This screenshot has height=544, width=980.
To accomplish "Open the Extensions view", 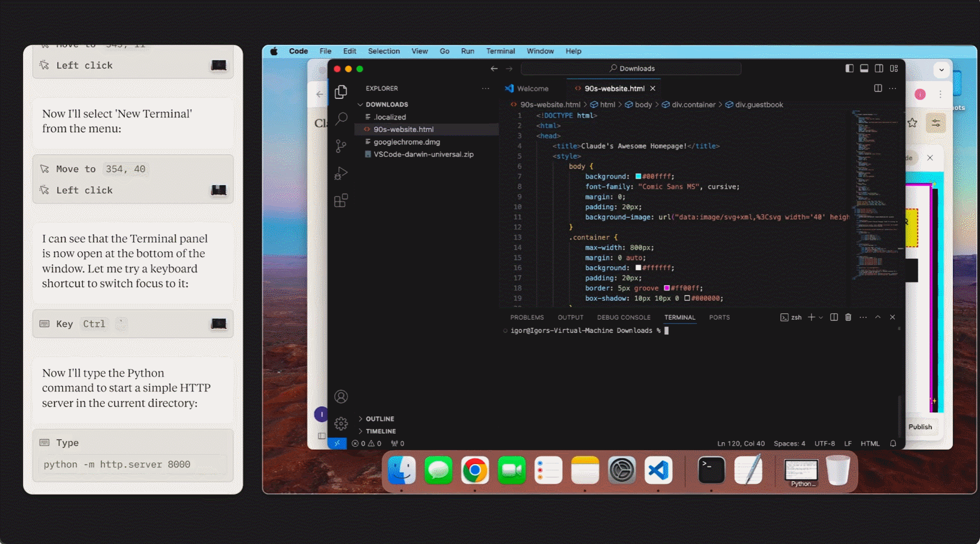I will [341, 200].
